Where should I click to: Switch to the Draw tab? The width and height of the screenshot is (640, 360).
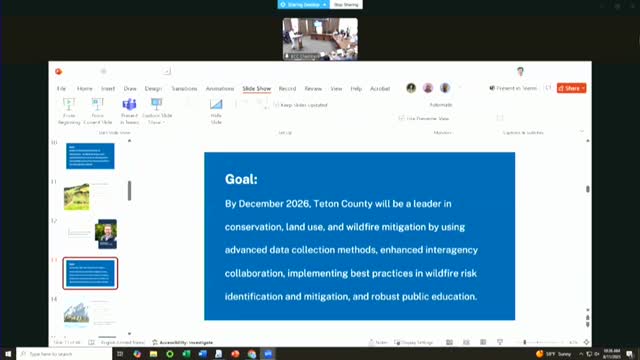point(130,89)
